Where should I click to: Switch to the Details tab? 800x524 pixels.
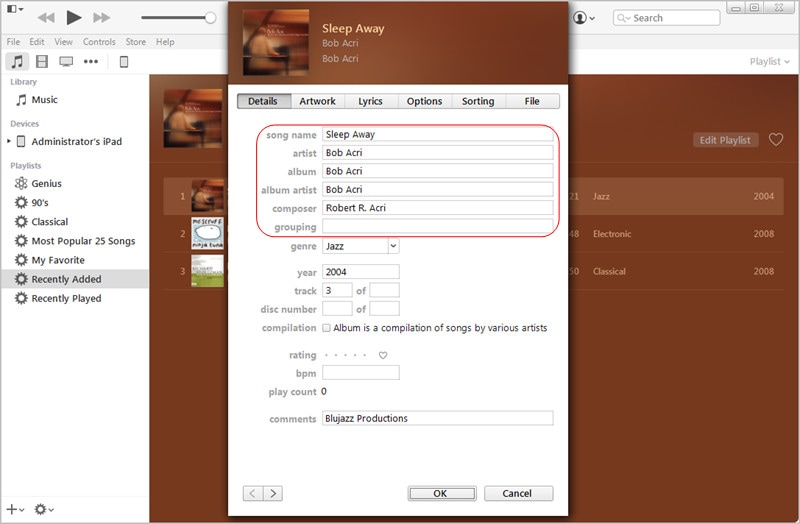[x=264, y=101]
